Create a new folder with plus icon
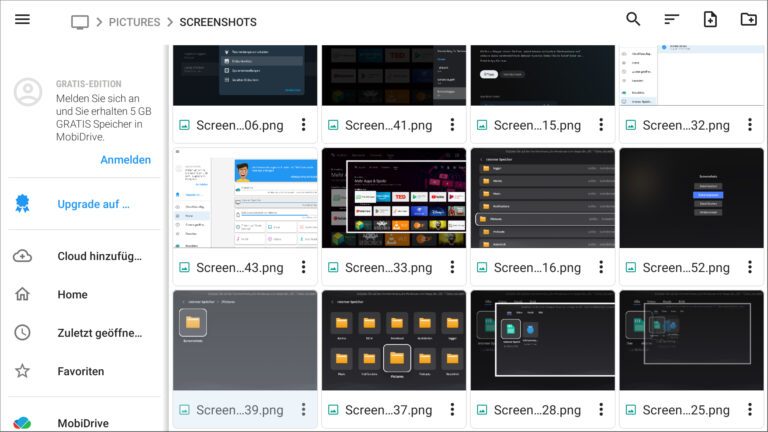The image size is (768, 432). [748, 19]
